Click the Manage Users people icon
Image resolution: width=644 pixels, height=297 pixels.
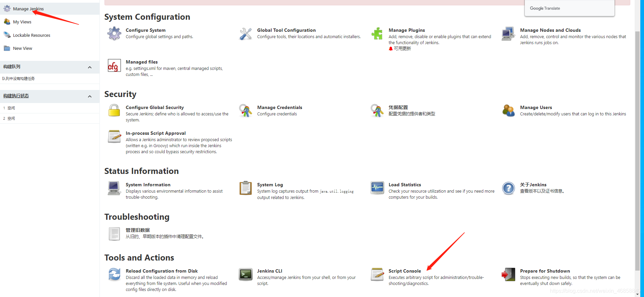[508, 111]
